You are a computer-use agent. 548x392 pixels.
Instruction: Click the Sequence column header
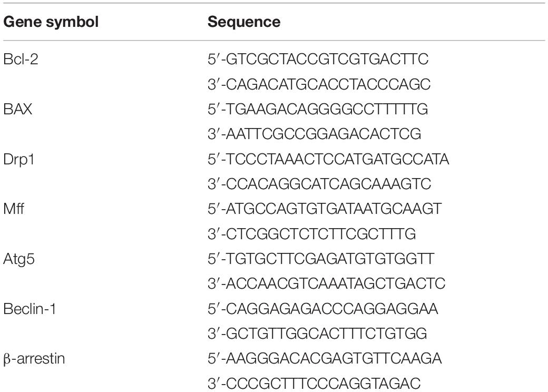click(x=244, y=22)
